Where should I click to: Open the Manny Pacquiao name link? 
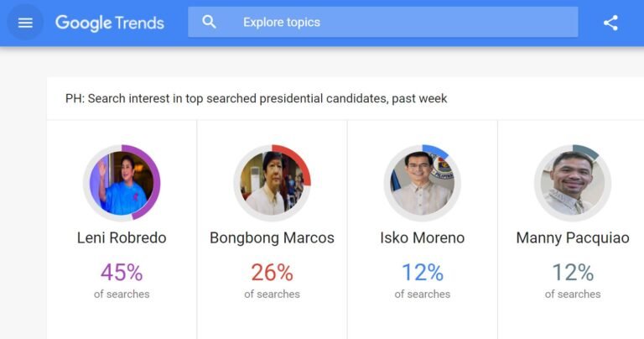pos(573,238)
